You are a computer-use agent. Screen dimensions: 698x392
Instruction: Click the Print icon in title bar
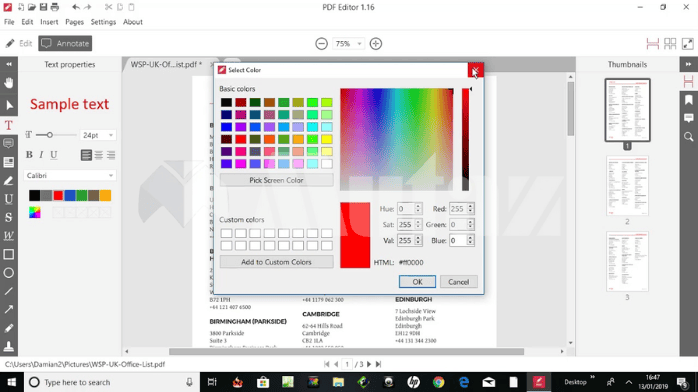click(55, 7)
